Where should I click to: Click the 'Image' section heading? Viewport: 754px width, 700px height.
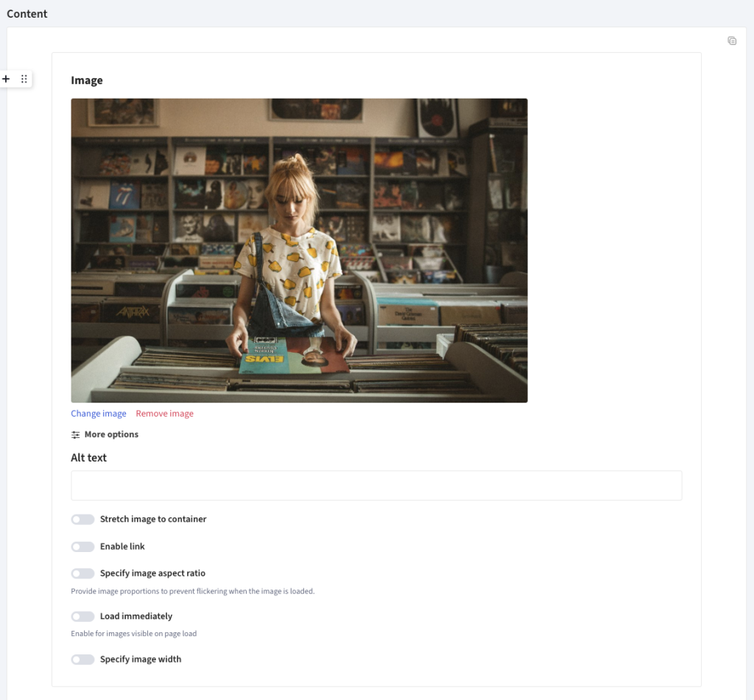[87, 80]
